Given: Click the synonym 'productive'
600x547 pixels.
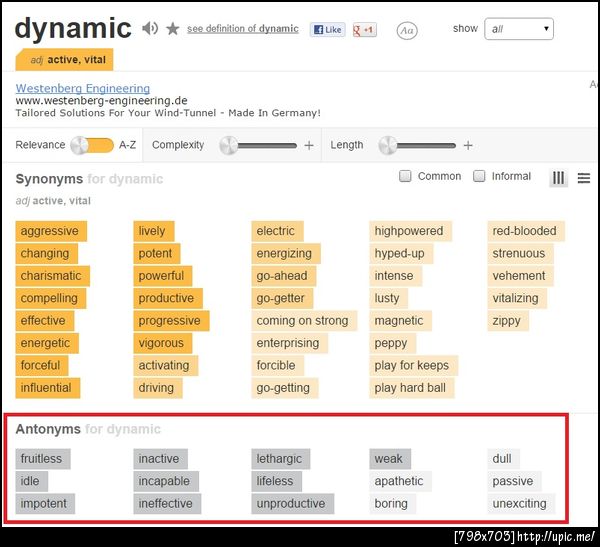Looking at the screenshot, I should click(x=168, y=298).
